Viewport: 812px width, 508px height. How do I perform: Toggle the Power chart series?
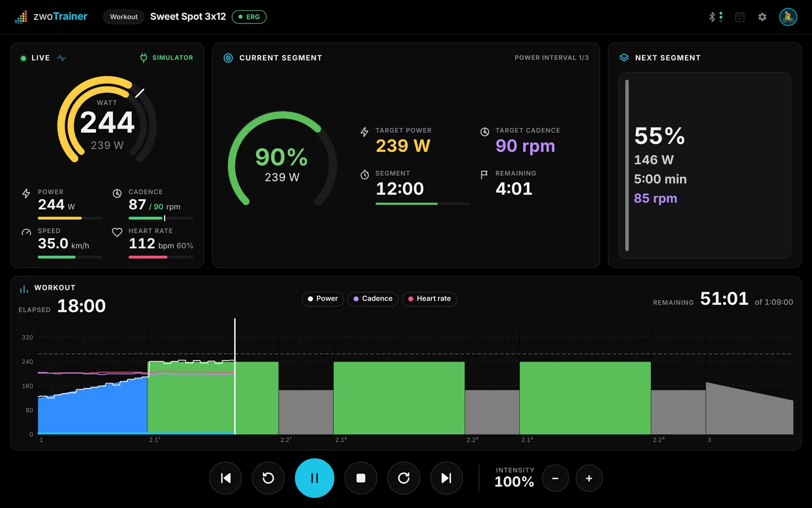click(323, 299)
